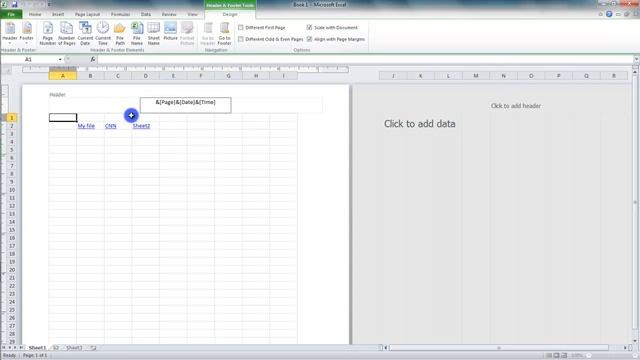Open Excel Help question mark icon
640x360 pixels.
click(x=609, y=14)
